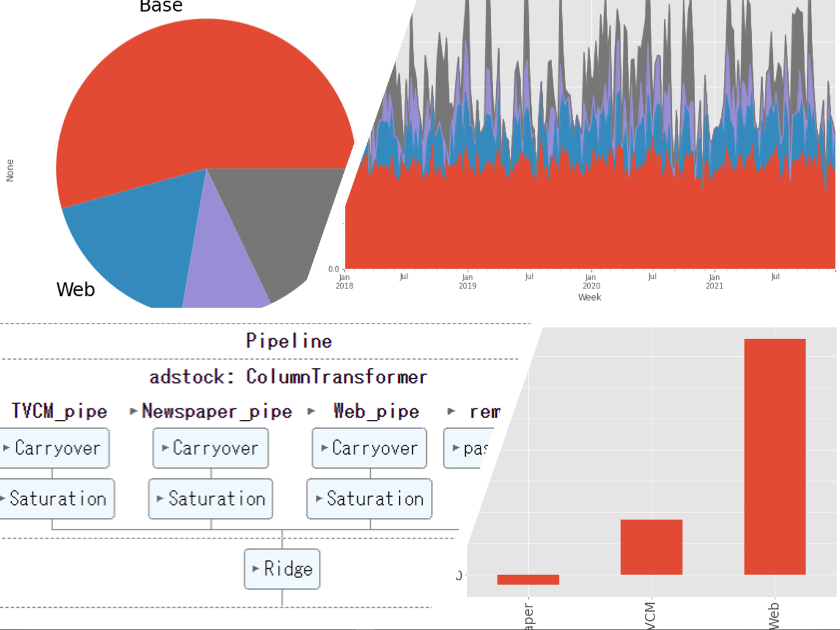840x630 pixels.
Task: Expand Carryover step under Web_pipe
Action: click(369, 448)
